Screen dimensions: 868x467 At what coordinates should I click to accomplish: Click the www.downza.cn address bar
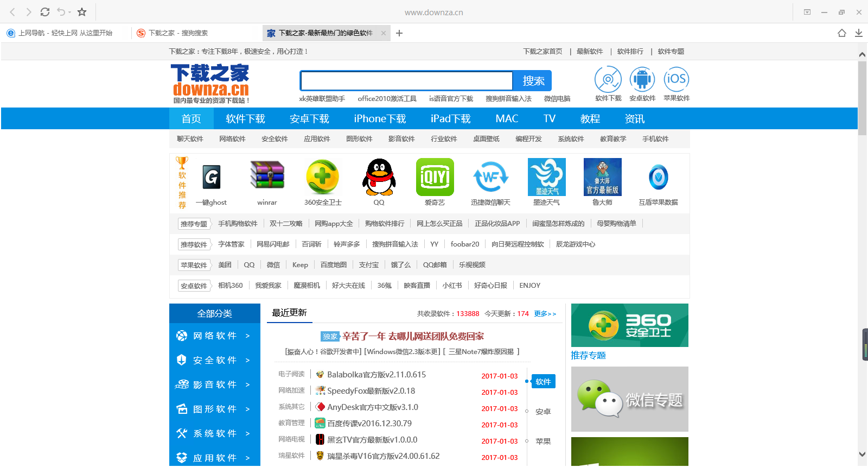[x=434, y=12]
